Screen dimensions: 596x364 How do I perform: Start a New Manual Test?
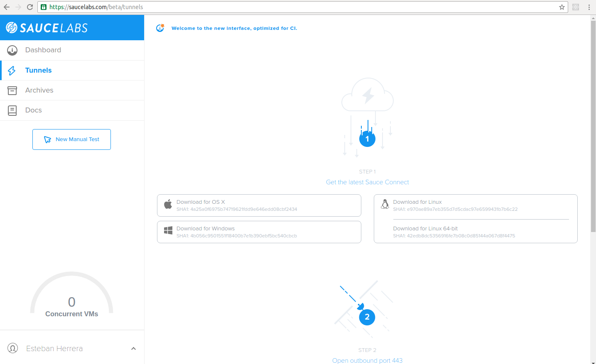[71, 139]
